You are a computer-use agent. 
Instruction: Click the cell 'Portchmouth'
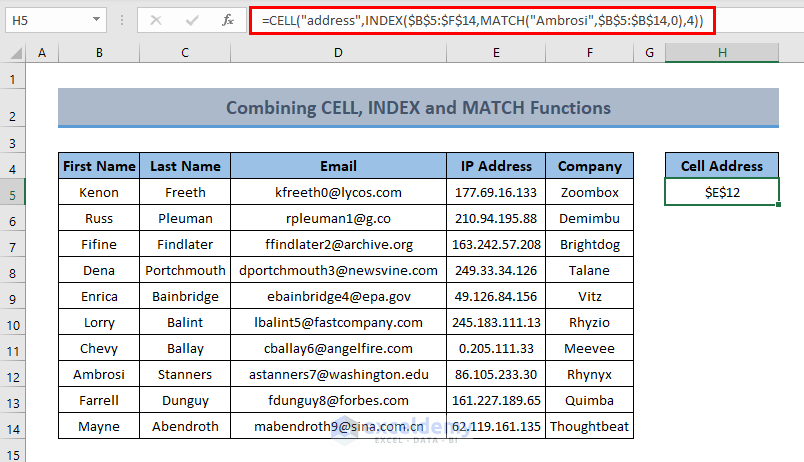[x=185, y=270]
